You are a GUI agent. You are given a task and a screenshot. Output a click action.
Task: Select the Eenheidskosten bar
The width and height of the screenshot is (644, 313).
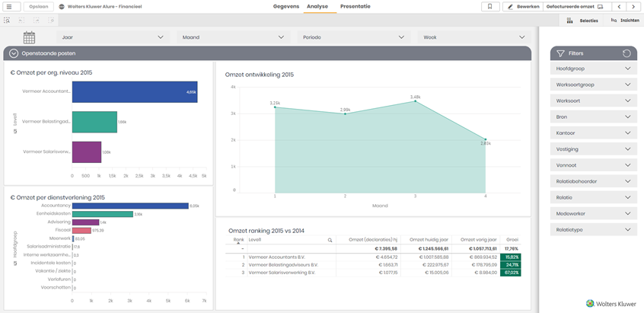point(103,214)
